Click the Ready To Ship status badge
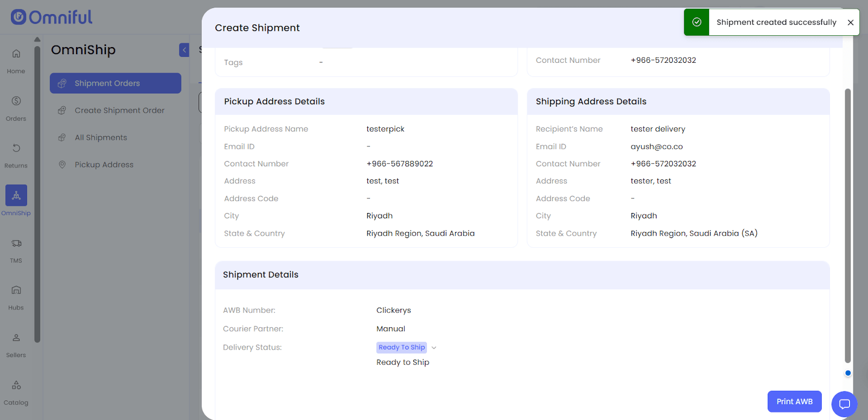 [401, 347]
